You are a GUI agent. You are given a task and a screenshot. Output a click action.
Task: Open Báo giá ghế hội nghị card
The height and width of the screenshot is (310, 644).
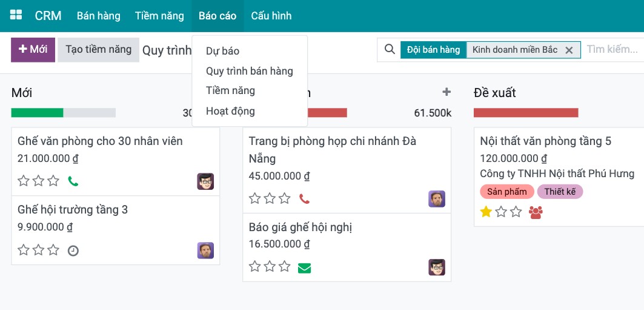click(x=300, y=227)
